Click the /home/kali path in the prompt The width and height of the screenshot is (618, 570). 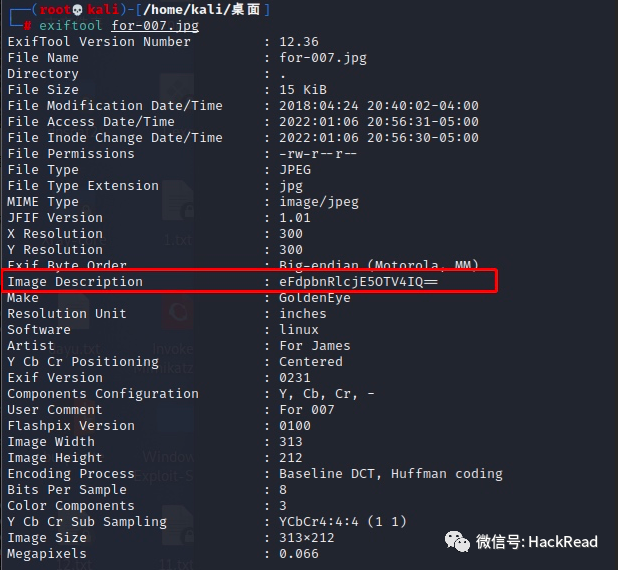point(187,9)
